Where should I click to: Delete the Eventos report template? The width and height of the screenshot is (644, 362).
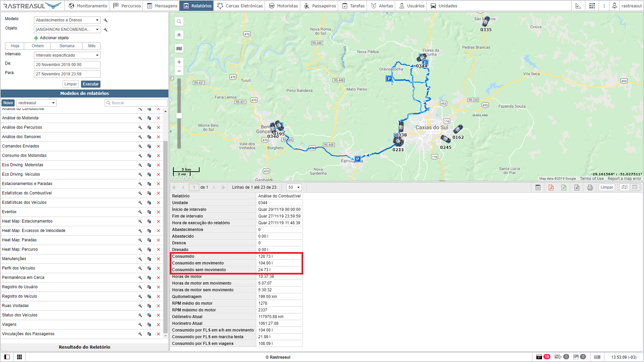tap(158, 212)
